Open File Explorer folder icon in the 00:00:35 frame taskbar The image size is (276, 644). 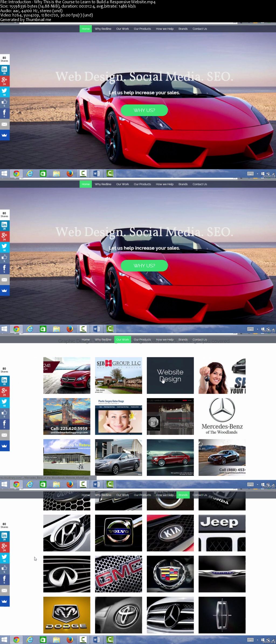56,329
